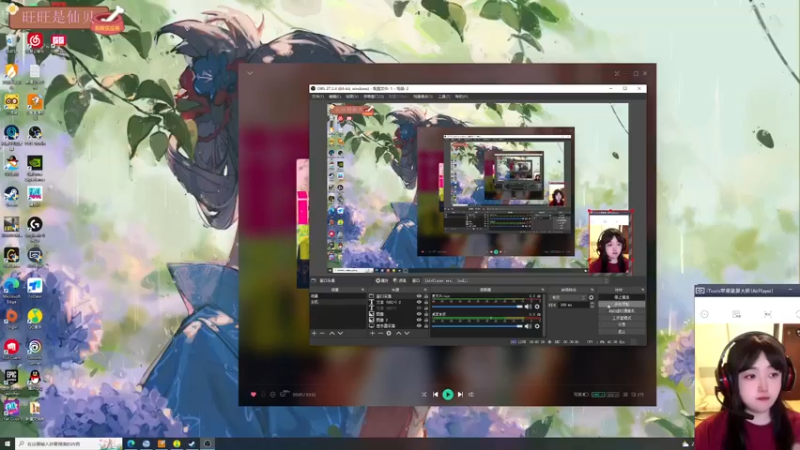The image size is (800, 450).
Task: Open the first mixer channel's gear settings
Action: point(537,307)
